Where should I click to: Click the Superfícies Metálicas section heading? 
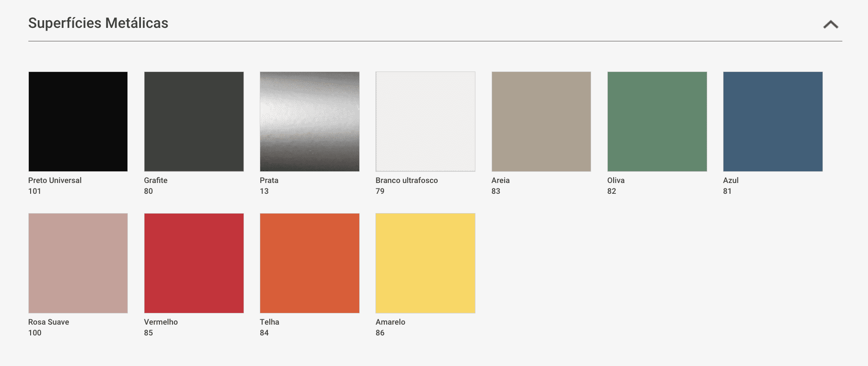(98, 23)
